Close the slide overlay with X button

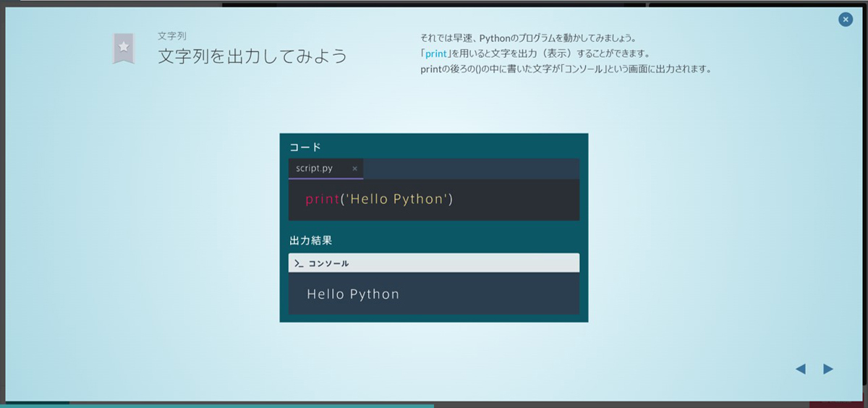tap(846, 20)
